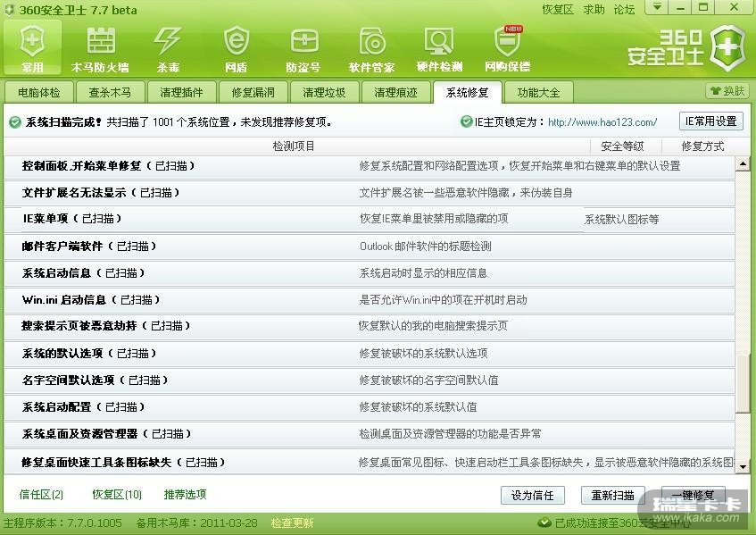Image resolution: width=756 pixels, height=535 pixels.
Task: Open the 求助 help link
Action: point(593,9)
